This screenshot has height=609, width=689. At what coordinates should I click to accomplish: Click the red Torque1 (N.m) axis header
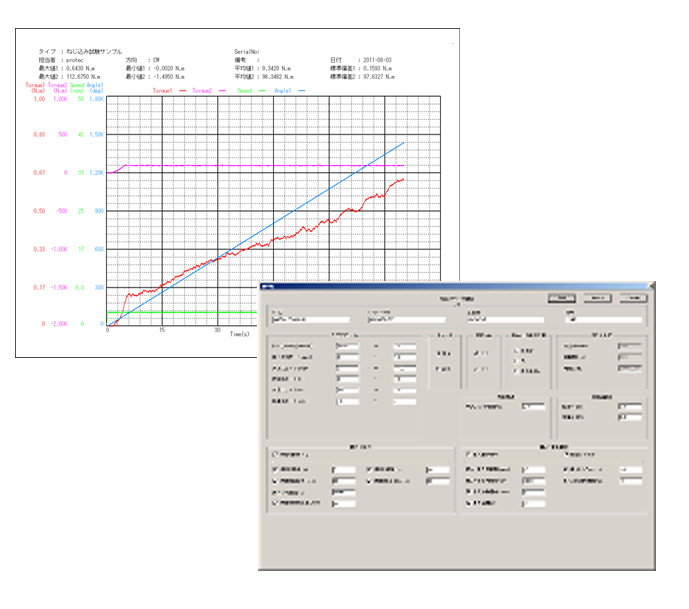pyautogui.click(x=37, y=88)
